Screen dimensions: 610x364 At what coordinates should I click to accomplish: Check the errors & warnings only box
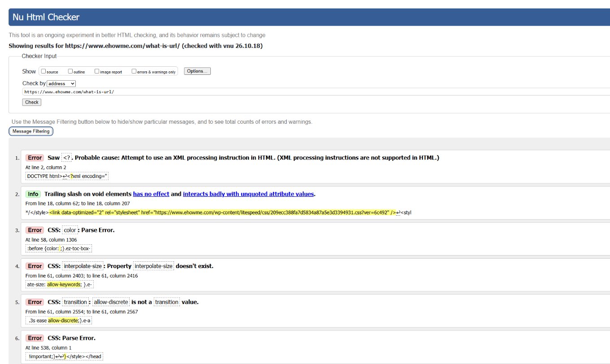click(134, 71)
